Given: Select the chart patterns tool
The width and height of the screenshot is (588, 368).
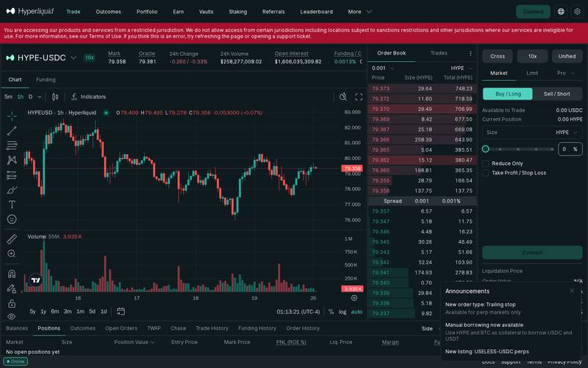Looking at the screenshot, I should tap(12, 160).
